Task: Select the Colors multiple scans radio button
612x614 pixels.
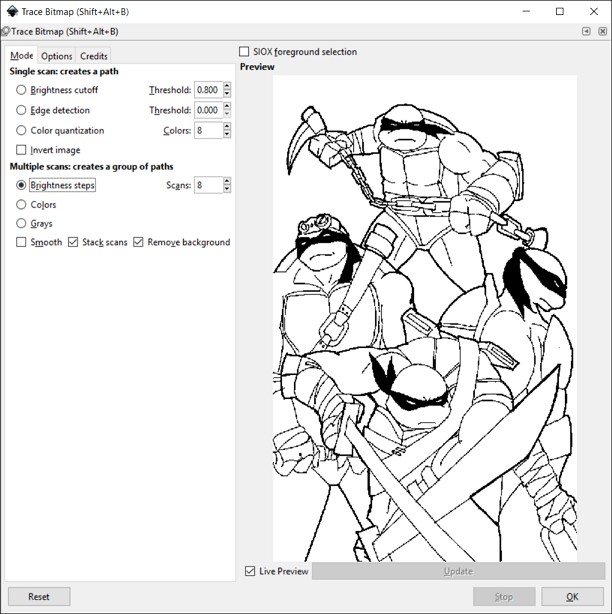Action: pos(21,204)
